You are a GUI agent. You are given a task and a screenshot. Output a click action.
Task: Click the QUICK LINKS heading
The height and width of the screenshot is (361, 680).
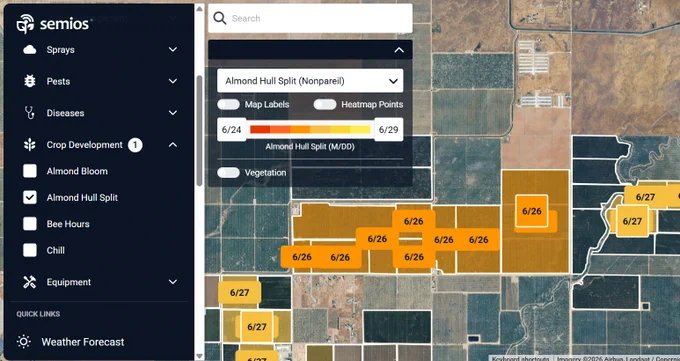coord(38,314)
